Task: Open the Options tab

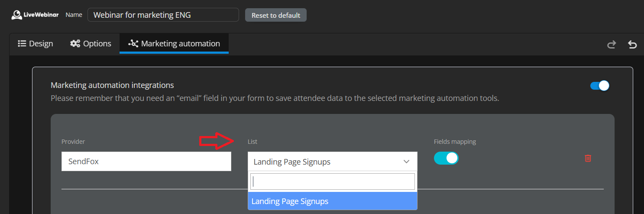Action: (91, 43)
